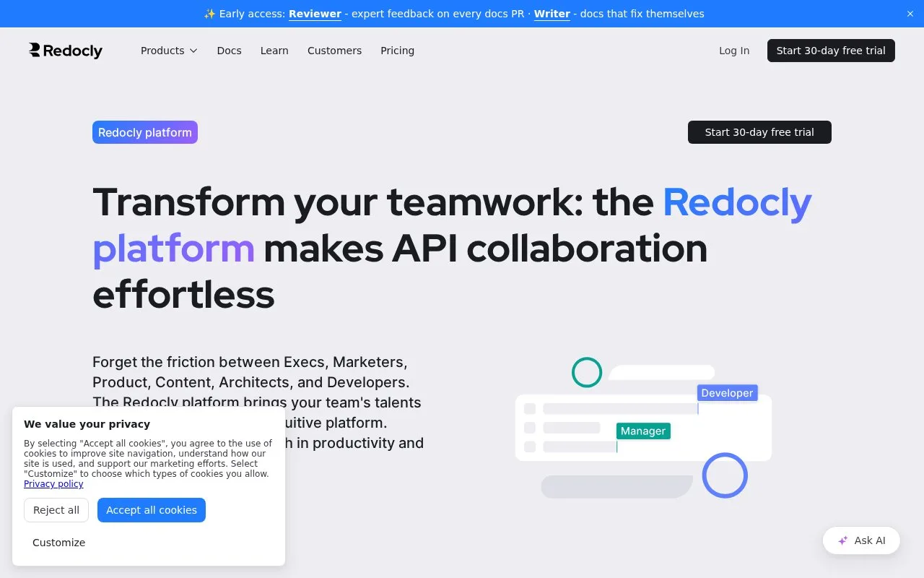
Task: Open the Docs menu item
Action: click(229, 51)
